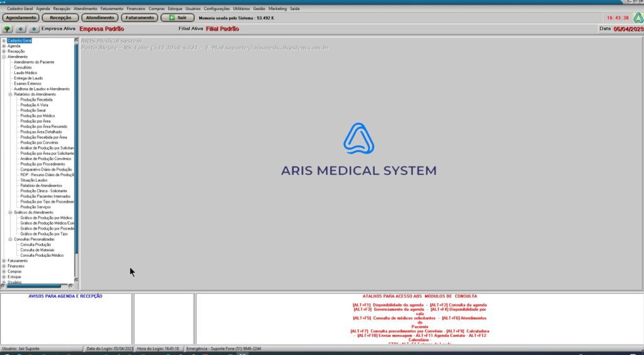Select Situação Laudos tree item
Screen dimensions: 644x355
[x=34, y=180]
